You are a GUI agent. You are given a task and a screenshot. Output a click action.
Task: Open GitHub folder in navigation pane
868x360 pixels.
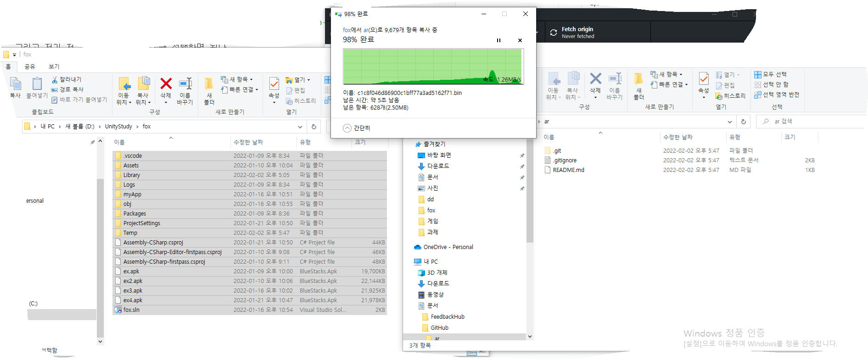tap(435, 328)
